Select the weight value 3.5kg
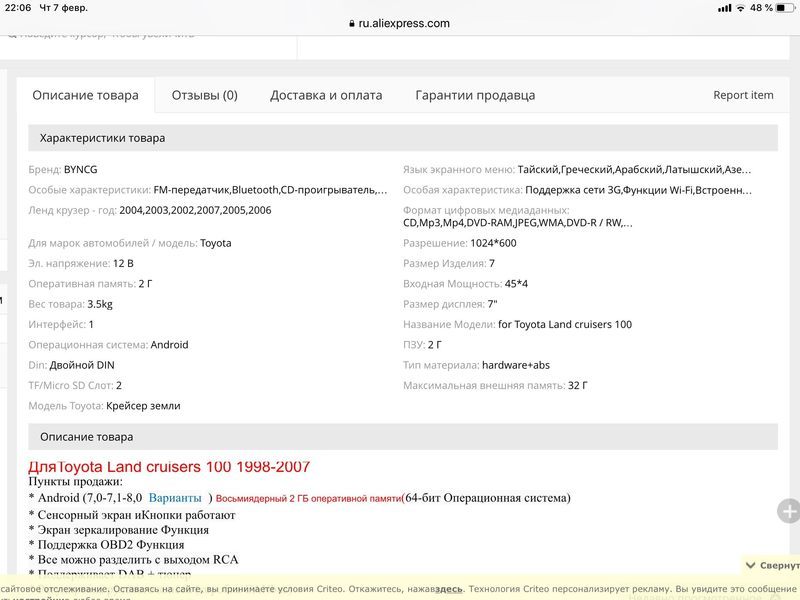This screenshot has width=800, height=600. pyautogui.click(x=100, y=304)
